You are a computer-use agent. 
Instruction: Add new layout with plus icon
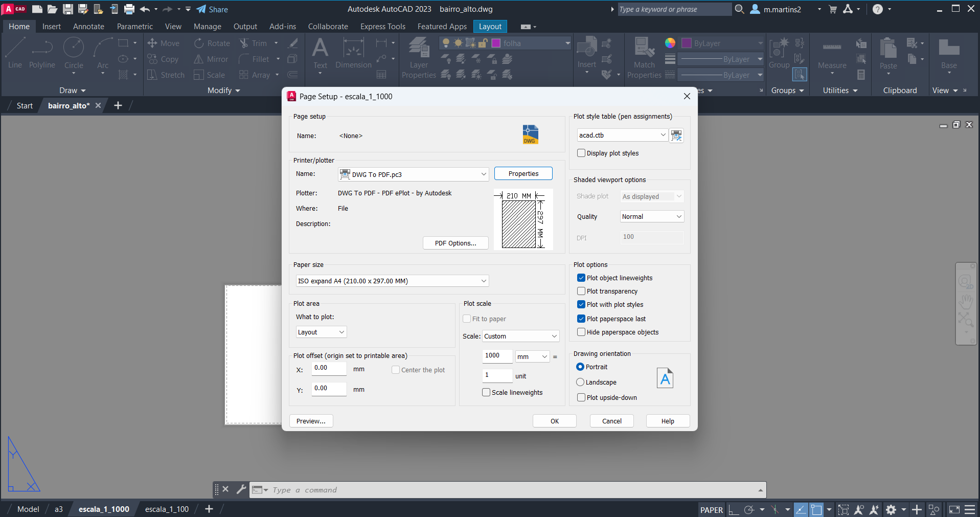click(209, 509)
